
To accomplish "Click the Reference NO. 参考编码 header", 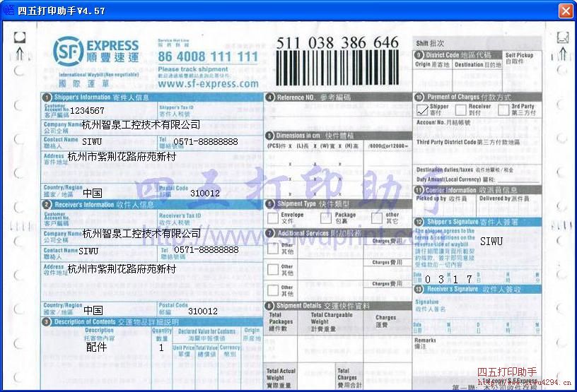I will coord(338,97).
